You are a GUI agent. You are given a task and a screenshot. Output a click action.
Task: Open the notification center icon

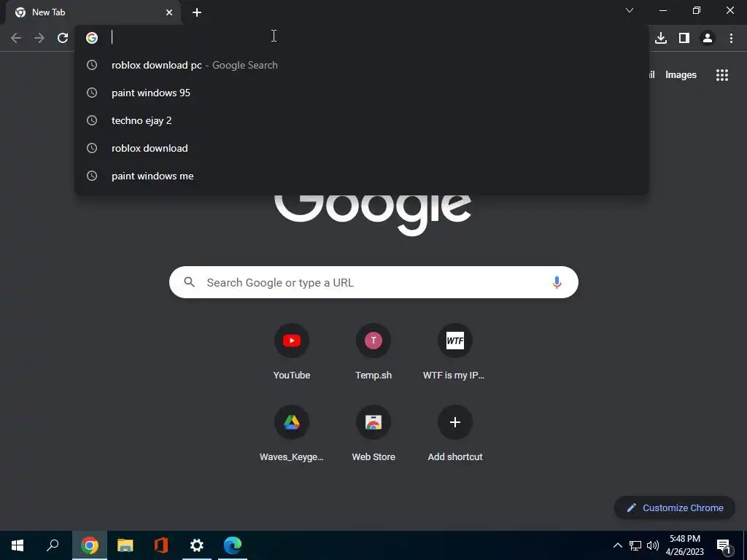click(724, 546)
